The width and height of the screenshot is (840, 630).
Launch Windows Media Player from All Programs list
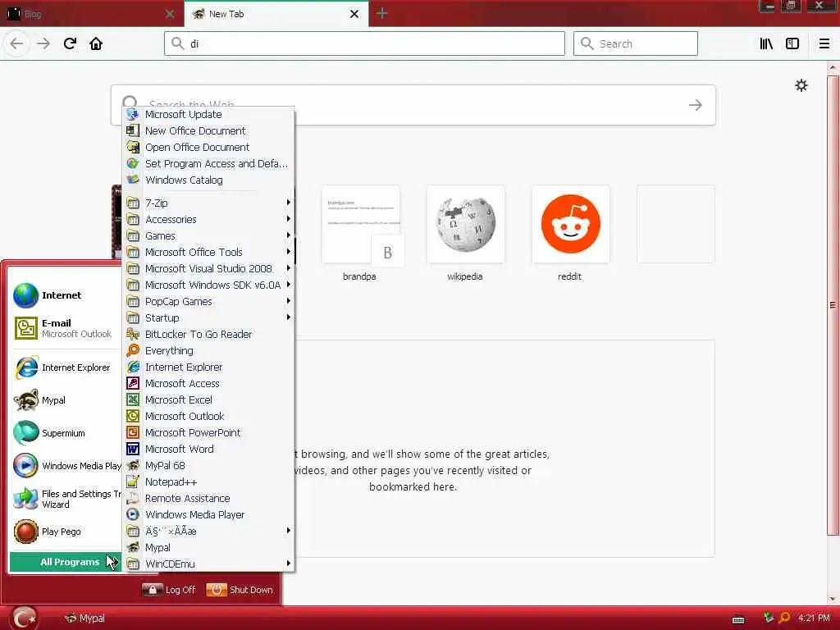point(209,514)
